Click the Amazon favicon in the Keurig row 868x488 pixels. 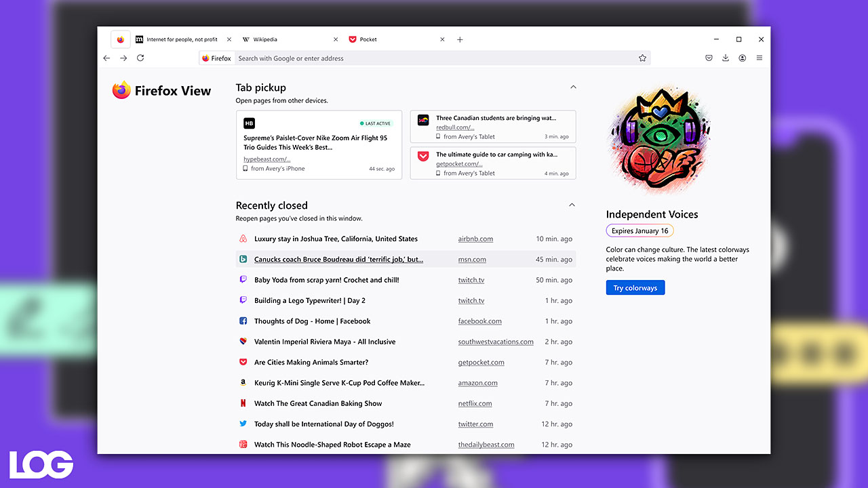tap(243, 382)
